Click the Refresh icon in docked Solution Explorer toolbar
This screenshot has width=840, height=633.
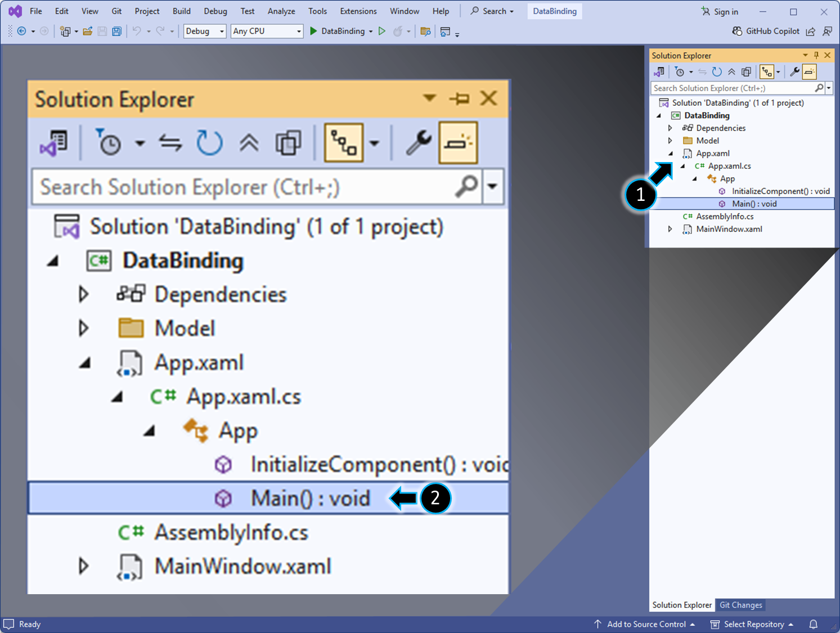(x=717, y=72)
